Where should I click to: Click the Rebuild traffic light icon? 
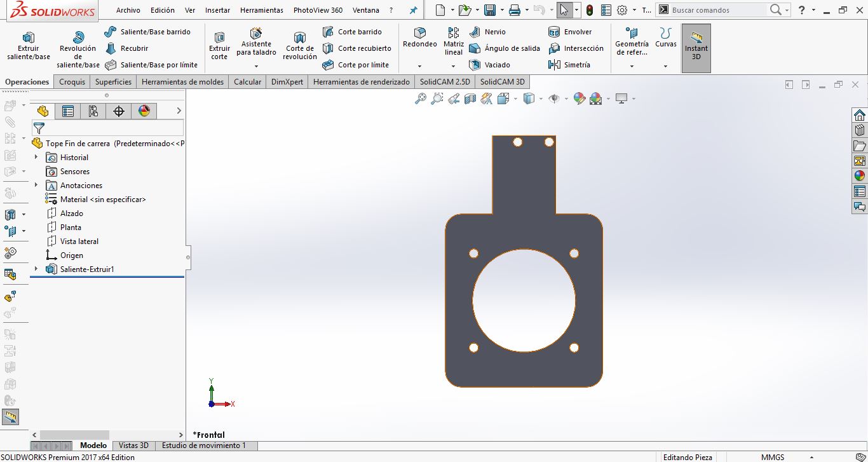pyautogui.click(x=589, y=10)
